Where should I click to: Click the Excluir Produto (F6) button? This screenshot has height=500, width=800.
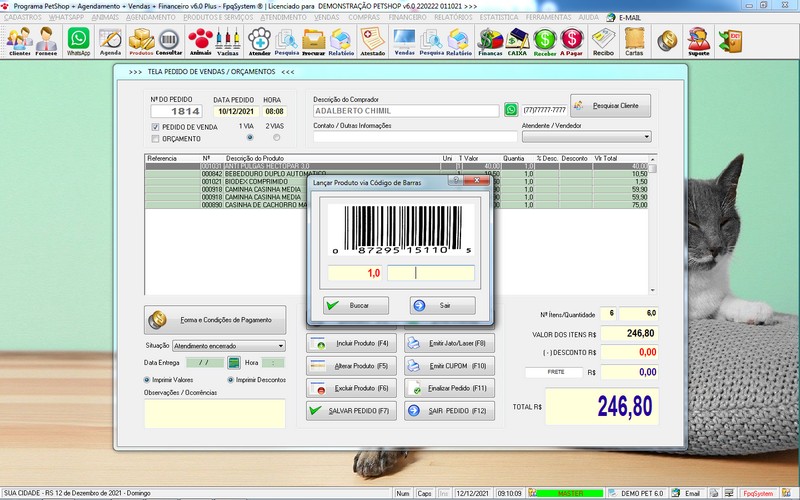pyautogui.click(x=351, y=388)
